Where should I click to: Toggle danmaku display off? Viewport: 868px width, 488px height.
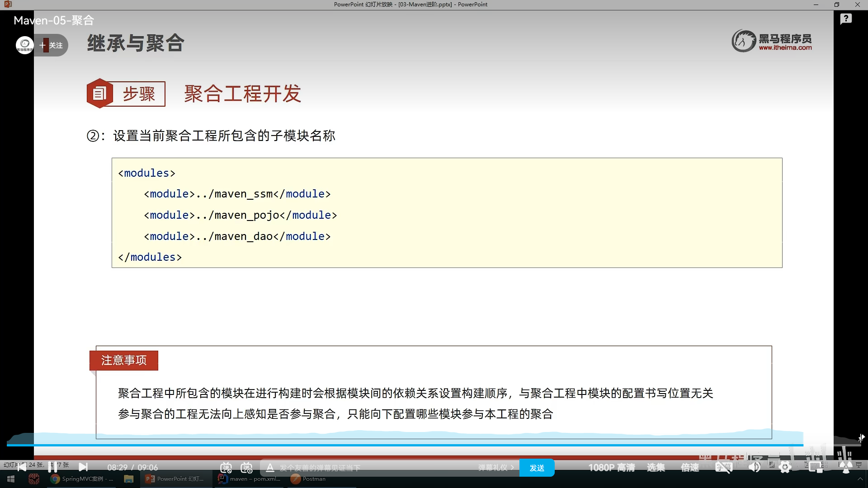coord(226,468)
